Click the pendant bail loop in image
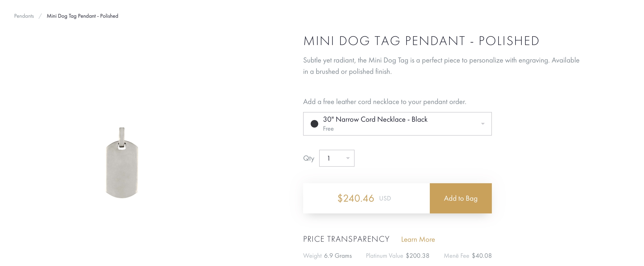This screenshot has height=266, width=644. [x=122, y=137]
